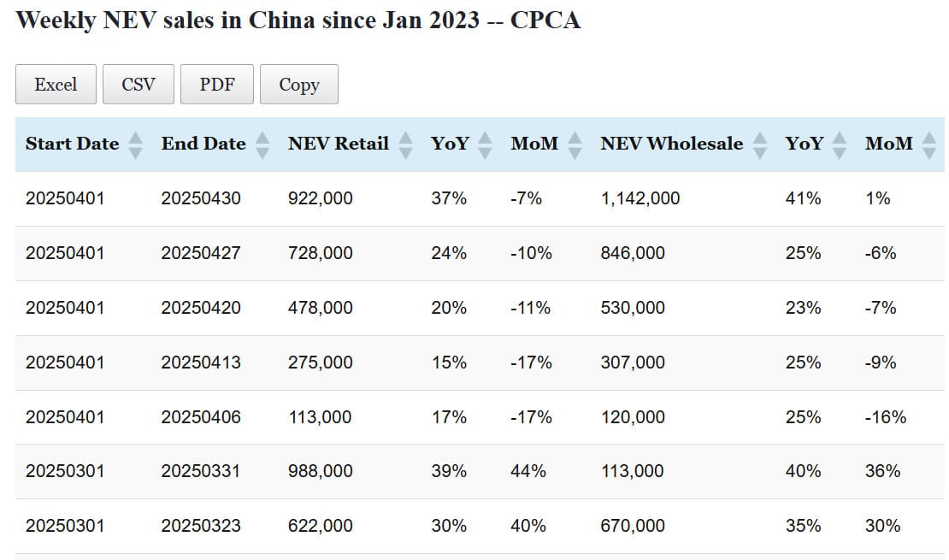This screenshot has width=949, height=560.
Task: Download the table as PDF
Action: tap(217, 85)
